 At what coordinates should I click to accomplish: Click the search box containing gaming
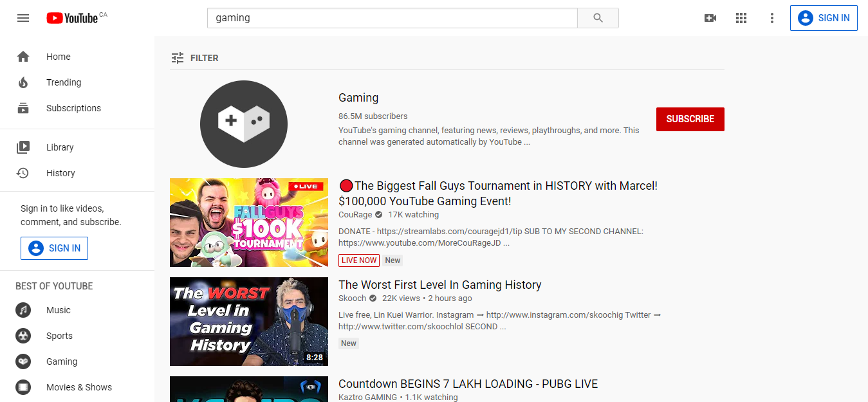(x=392, y=18)
